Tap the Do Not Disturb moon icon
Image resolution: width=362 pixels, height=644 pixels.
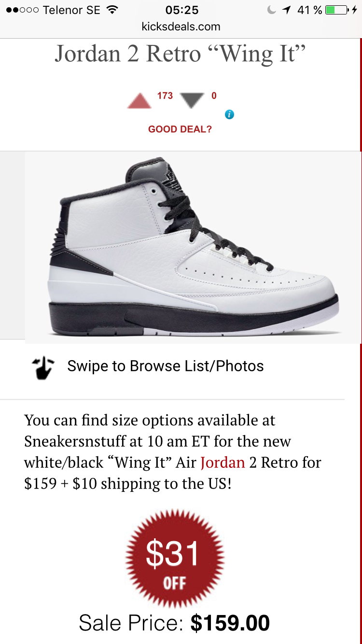coord(272,10)
